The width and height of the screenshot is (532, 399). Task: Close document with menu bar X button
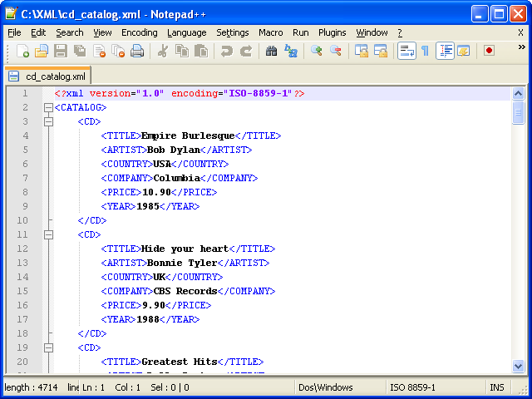coord(520,32)
